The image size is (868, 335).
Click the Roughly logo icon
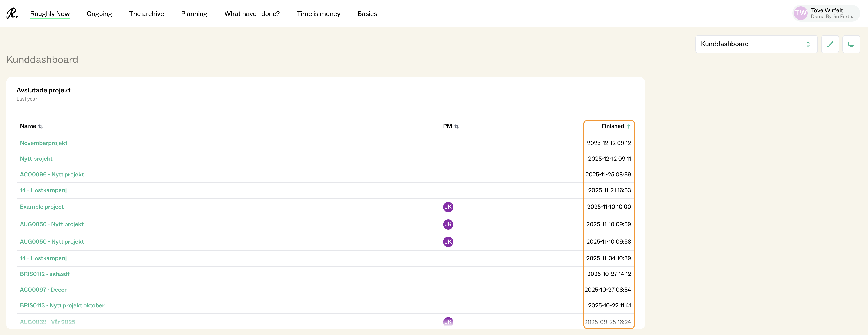12,13
